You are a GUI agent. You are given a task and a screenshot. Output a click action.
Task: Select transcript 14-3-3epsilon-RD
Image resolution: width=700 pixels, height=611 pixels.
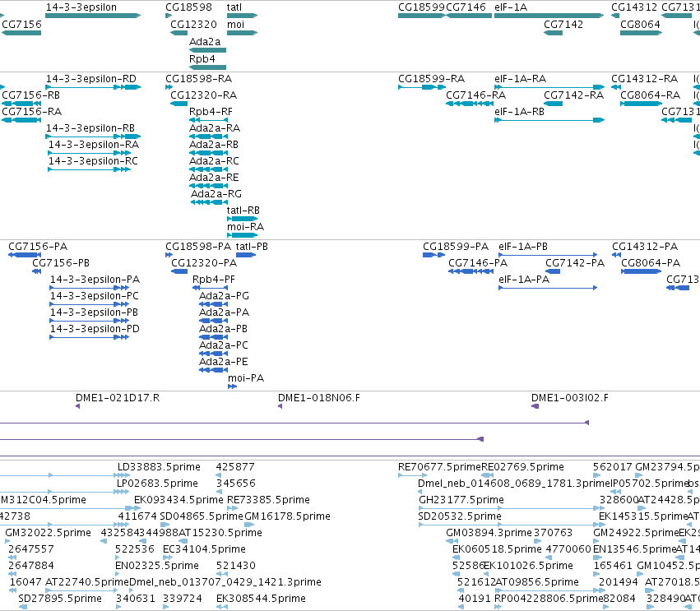(93, 87)
